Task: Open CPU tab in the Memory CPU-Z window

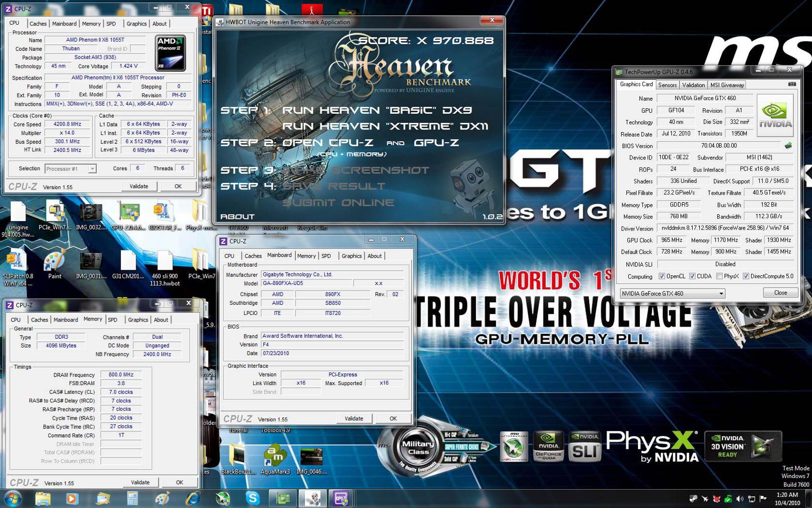Action: point(16,320)
